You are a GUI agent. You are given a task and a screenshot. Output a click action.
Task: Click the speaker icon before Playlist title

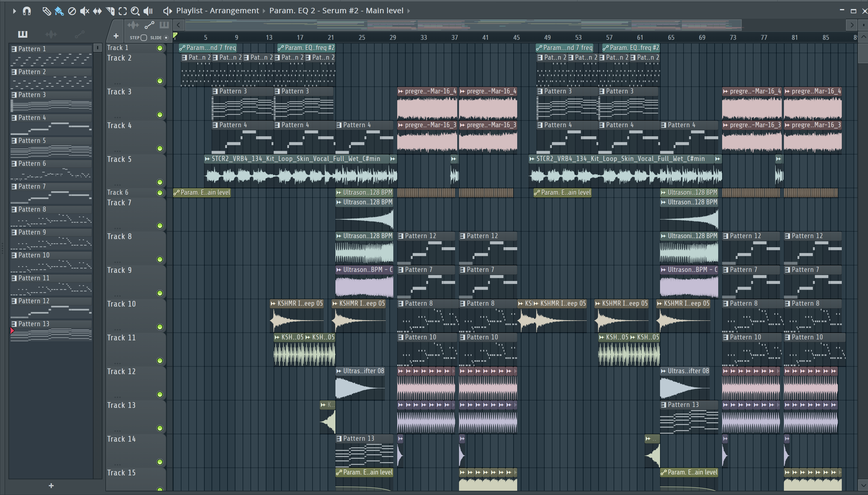tap(167, 11)
